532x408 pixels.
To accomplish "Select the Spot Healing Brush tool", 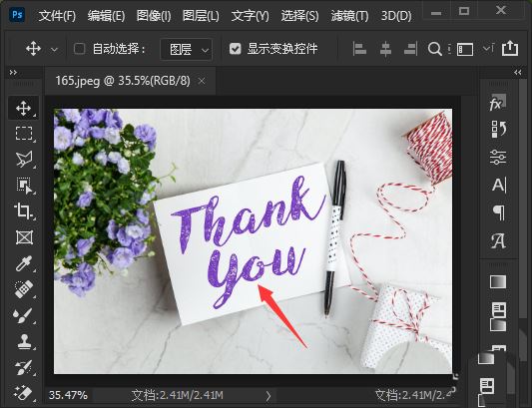I will pos(24,289).
